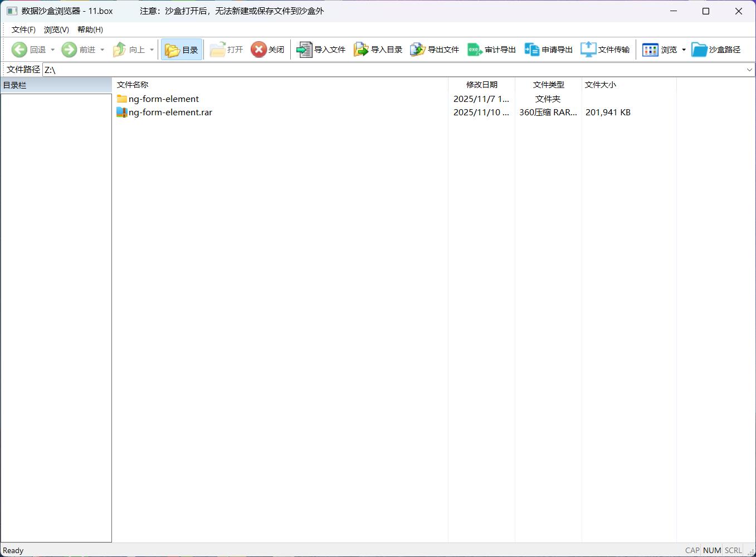
Task: Expand the file path combo box dropdown
Action: [x=749, y=70]
